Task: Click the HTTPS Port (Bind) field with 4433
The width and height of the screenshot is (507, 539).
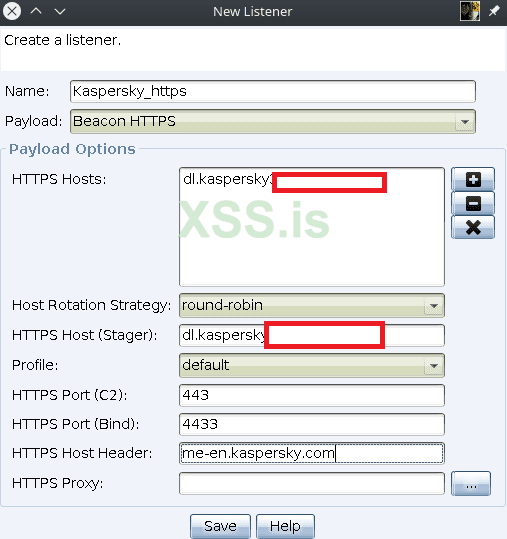Action: 312,424
